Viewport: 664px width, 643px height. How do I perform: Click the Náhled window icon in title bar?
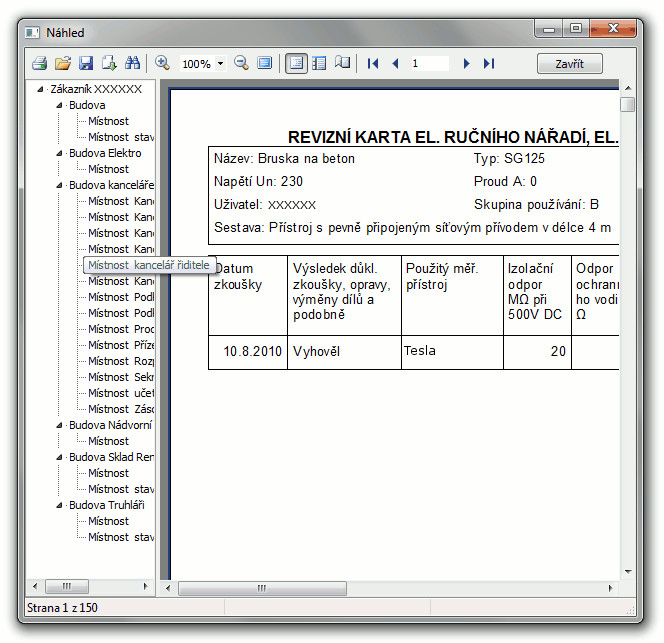click(x=32, y=33)
